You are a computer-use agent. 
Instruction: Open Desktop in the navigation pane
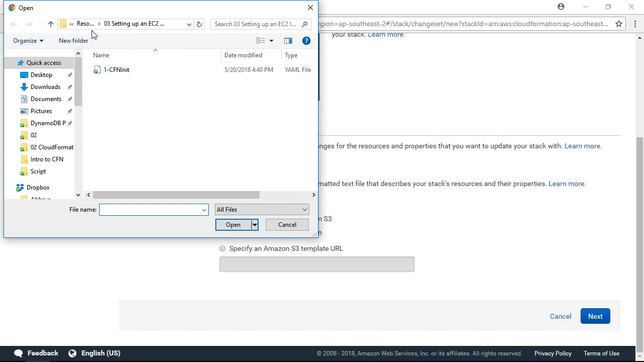(41, 75)
